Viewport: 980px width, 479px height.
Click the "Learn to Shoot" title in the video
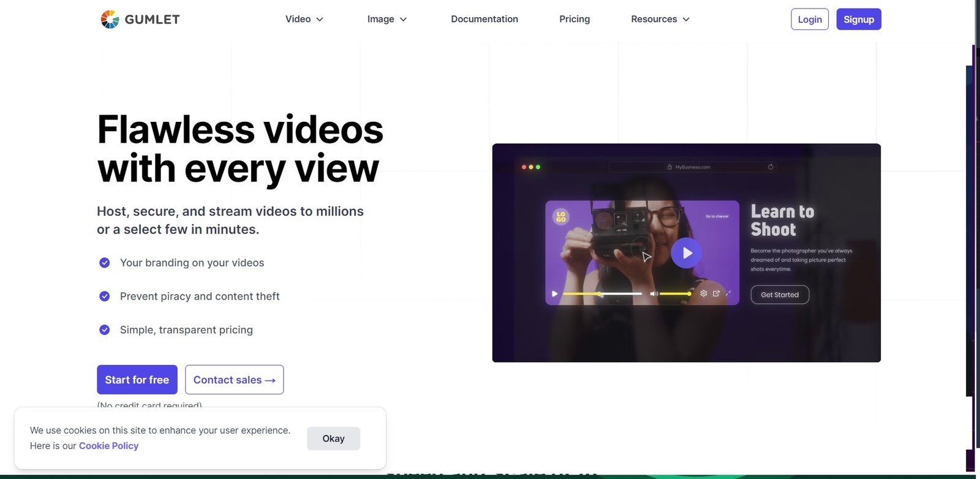coord(782,221)
